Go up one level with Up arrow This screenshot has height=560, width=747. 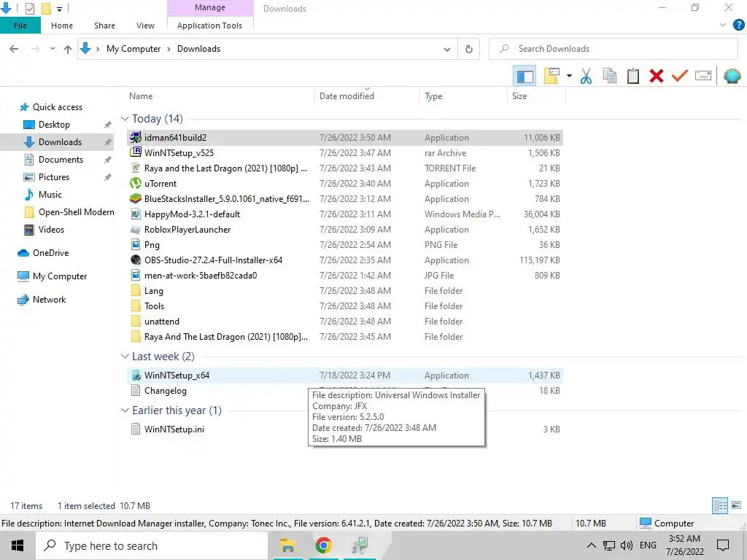point(68,49)
